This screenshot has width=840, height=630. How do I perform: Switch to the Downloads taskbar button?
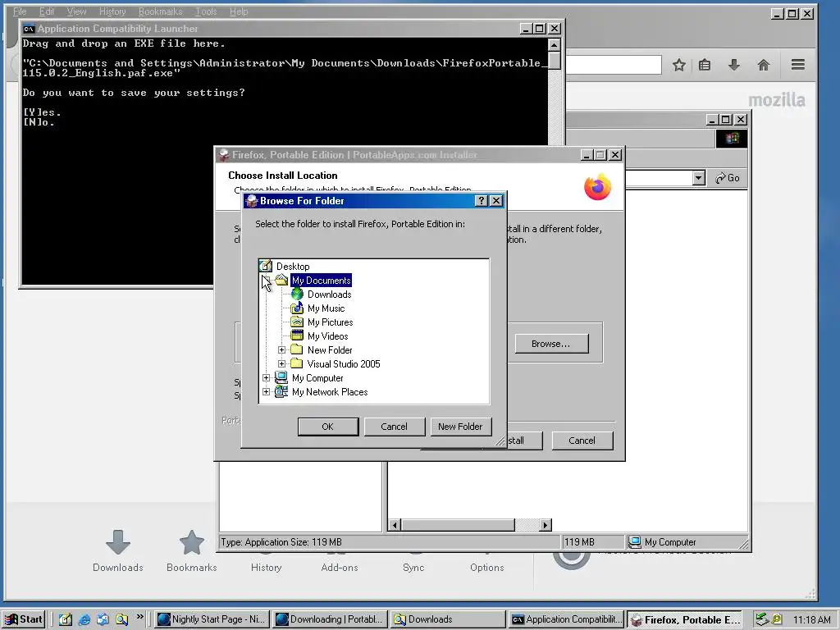447,619
